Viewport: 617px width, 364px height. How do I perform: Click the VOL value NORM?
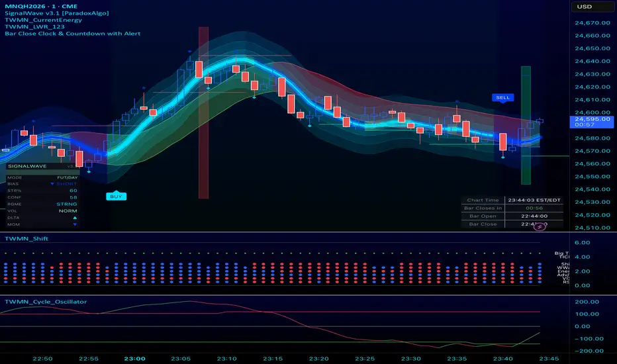coord(68,211)
